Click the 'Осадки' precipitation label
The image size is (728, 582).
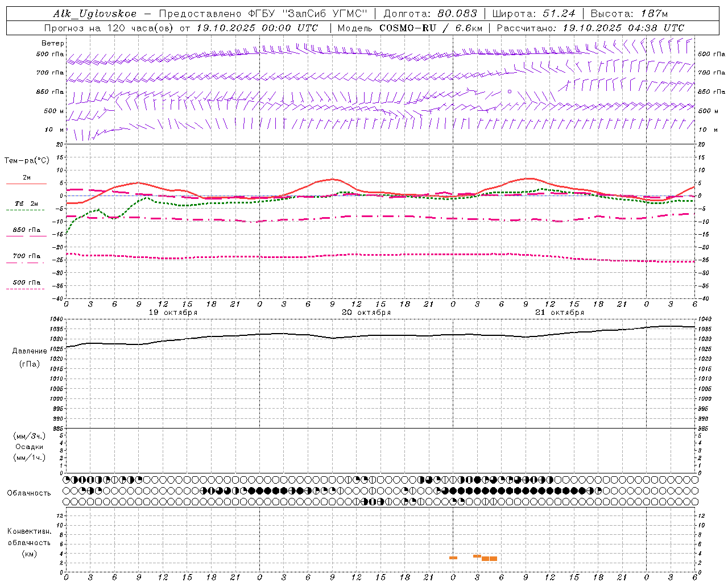pos(29,447)
